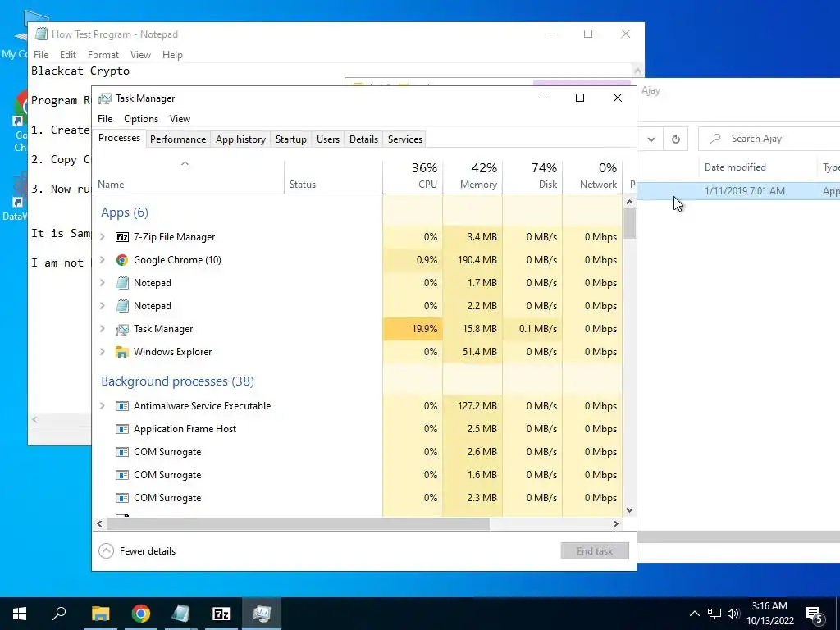Expand 7-Zip File Manager process
This screenshot has height=630, width=840.
click(x=103, y=237)
